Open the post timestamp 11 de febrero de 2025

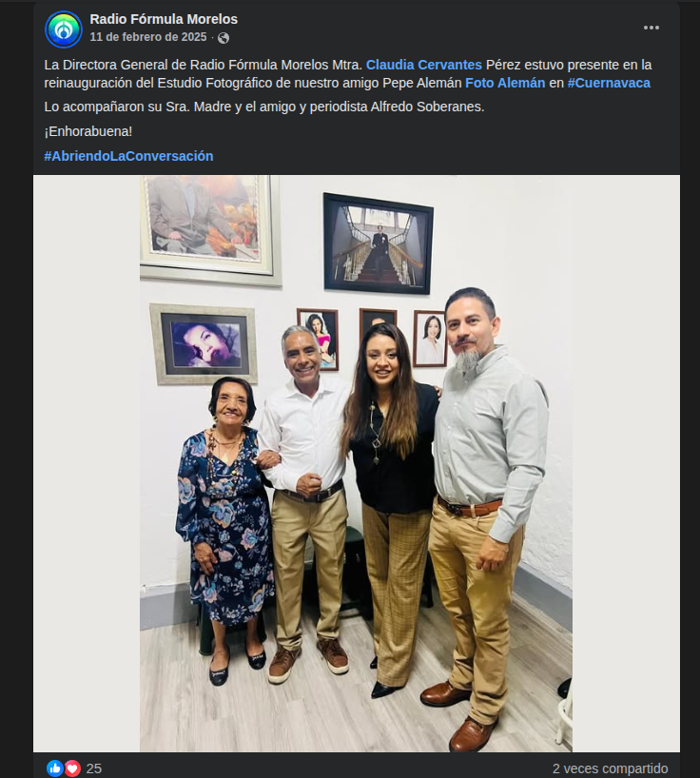tap(147, 37)
